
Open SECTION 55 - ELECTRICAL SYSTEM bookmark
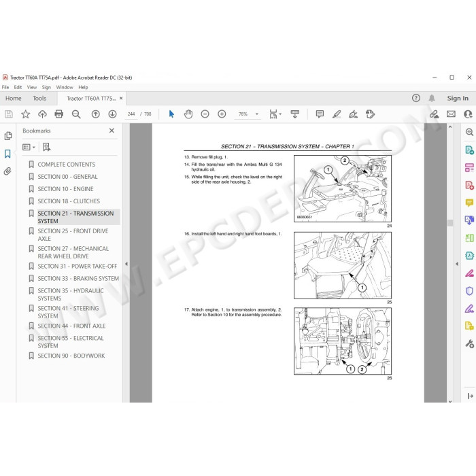click(71, 342)
